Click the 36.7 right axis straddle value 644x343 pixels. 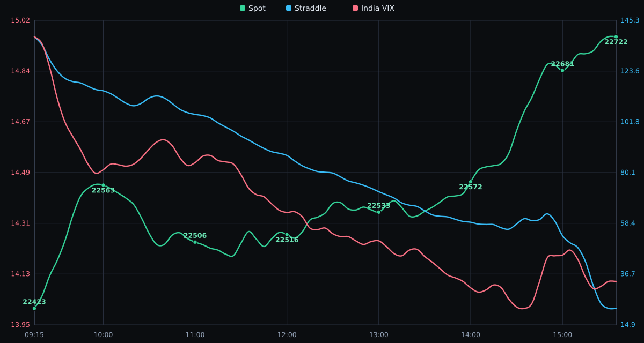click(x=628, y=274)
